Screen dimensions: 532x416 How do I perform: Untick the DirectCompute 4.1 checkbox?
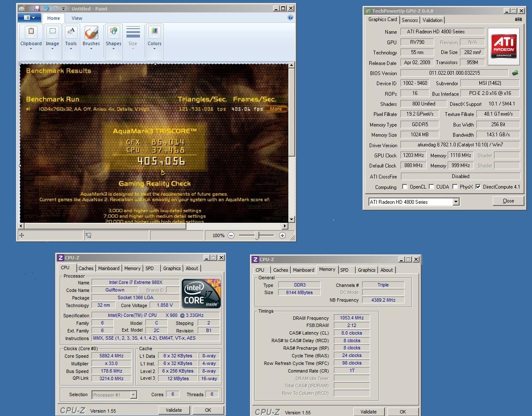click(478, 186)
